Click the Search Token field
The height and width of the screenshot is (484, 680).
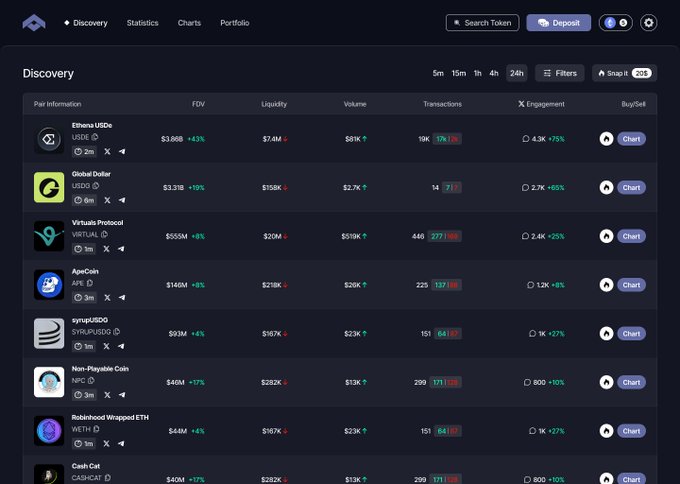click(482, 23)
